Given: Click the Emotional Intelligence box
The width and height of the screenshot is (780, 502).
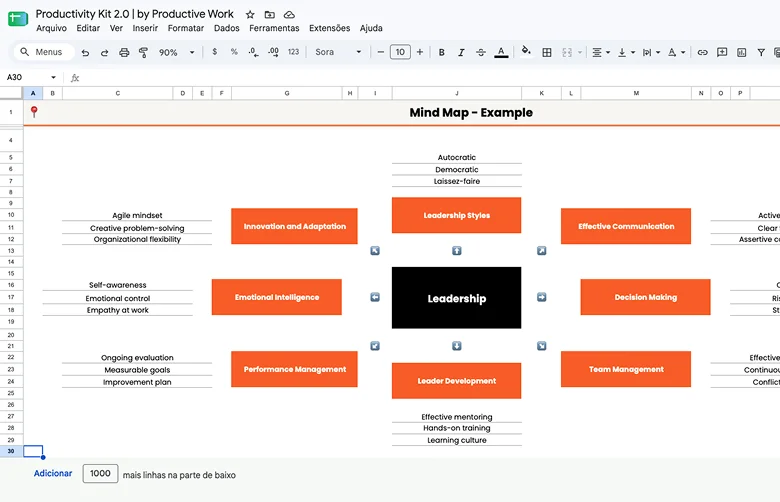Looking at the screenshot, I should click(x=277, y=297).
